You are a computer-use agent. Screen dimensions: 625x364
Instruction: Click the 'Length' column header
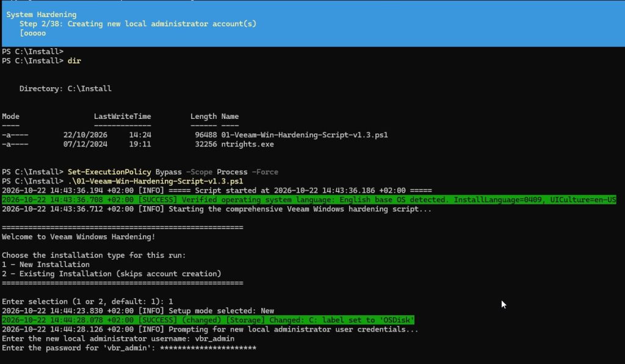click(x=203, y=116)
